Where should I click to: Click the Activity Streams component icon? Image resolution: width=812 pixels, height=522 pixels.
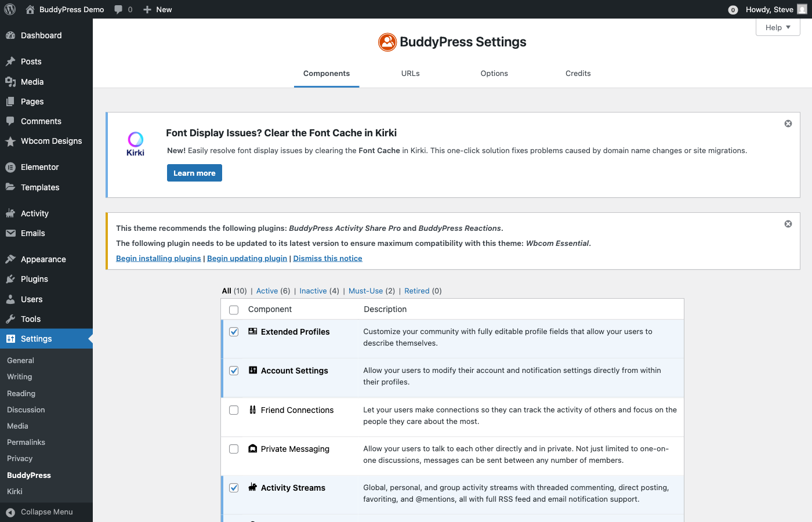(252, 487)
